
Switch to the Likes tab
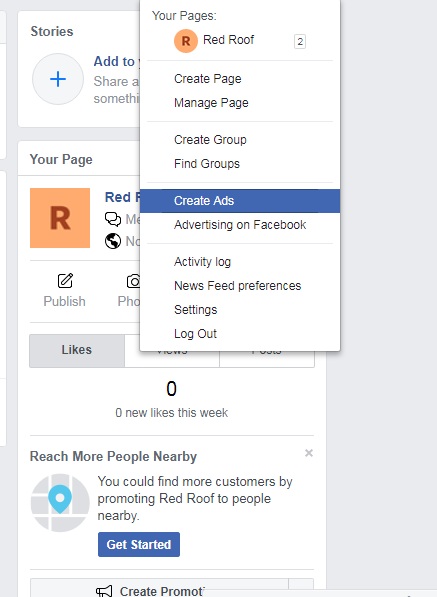coord(77,351)
